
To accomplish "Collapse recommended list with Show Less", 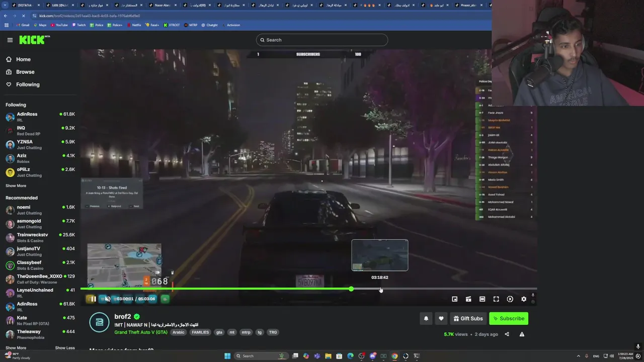I will point(65,348).
